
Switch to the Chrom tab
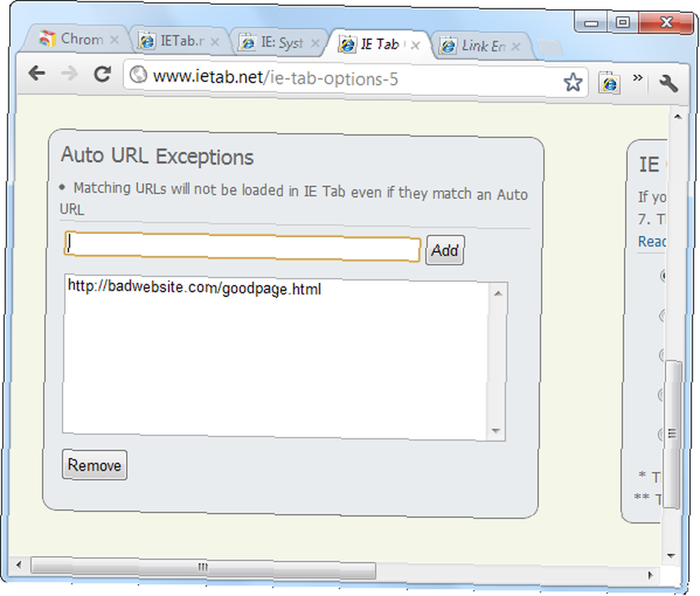point(76,39)
